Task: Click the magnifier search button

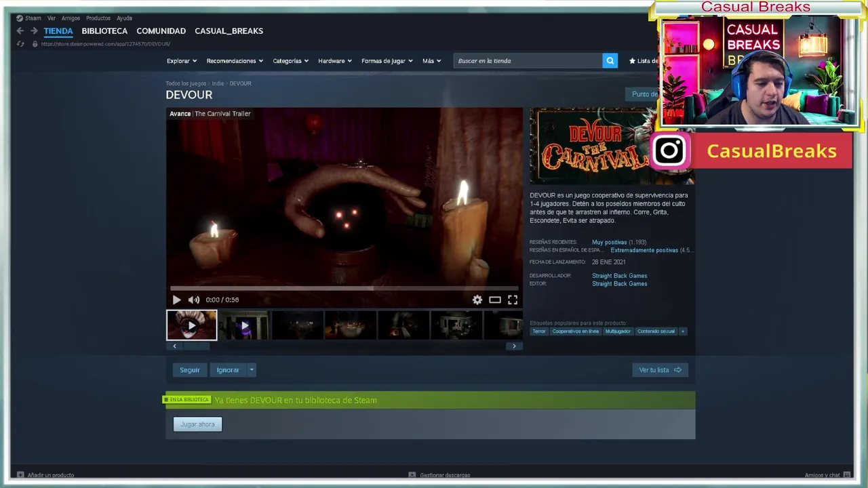Action: point(610,61)
